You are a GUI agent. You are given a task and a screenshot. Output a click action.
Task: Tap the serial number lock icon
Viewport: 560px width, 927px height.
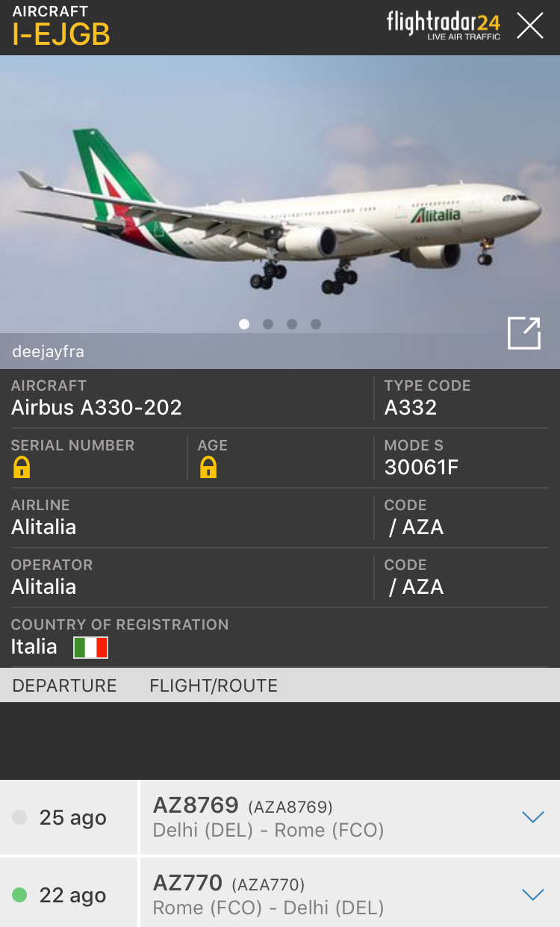pos(22,468)
